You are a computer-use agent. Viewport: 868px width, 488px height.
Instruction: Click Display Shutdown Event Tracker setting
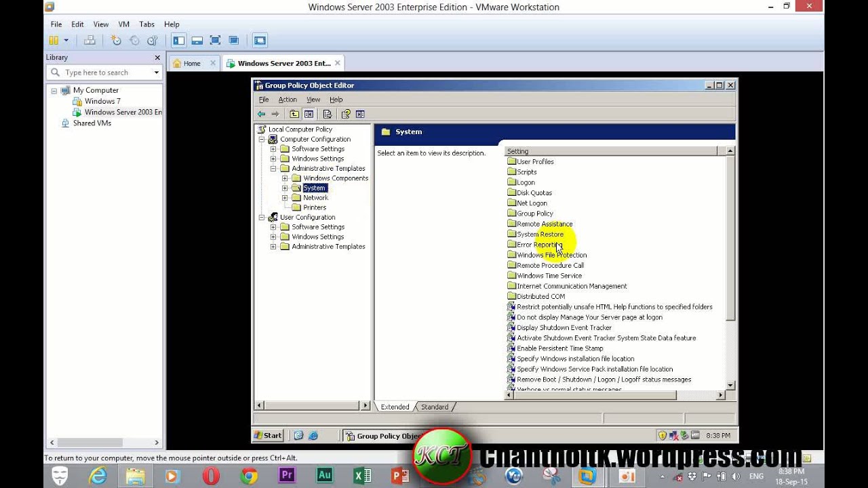click(564, 328)
